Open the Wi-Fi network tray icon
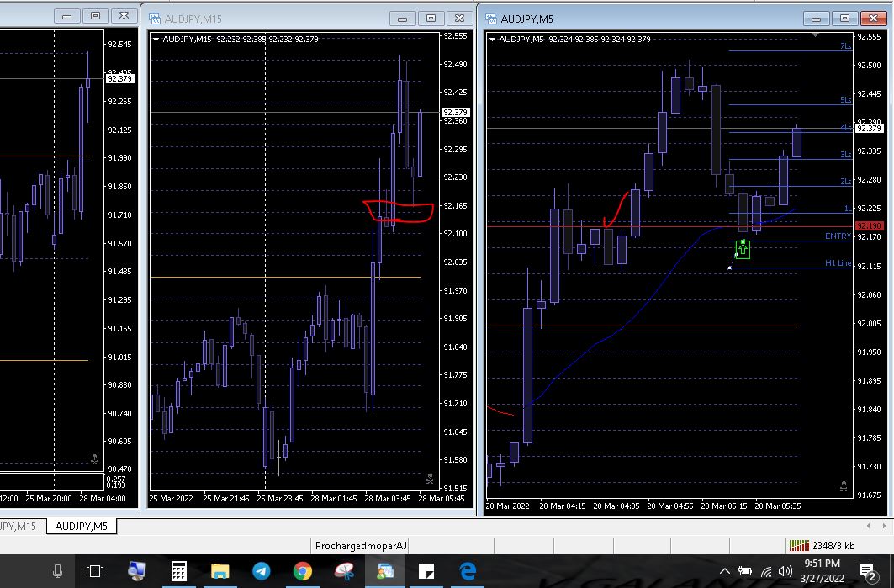 click(x=766, y=571)
